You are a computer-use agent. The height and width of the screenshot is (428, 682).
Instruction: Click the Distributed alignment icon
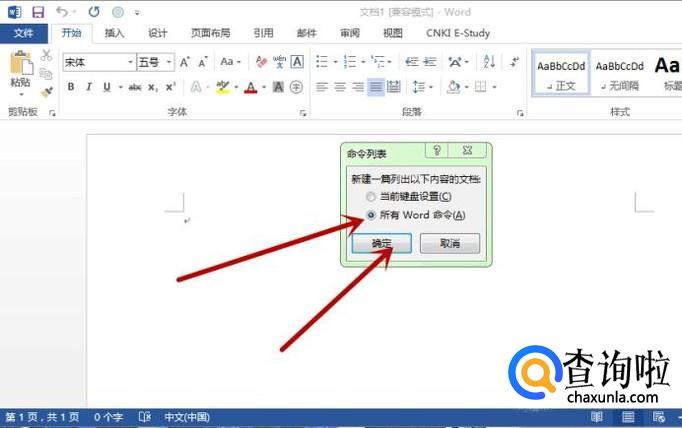point(394,87)
